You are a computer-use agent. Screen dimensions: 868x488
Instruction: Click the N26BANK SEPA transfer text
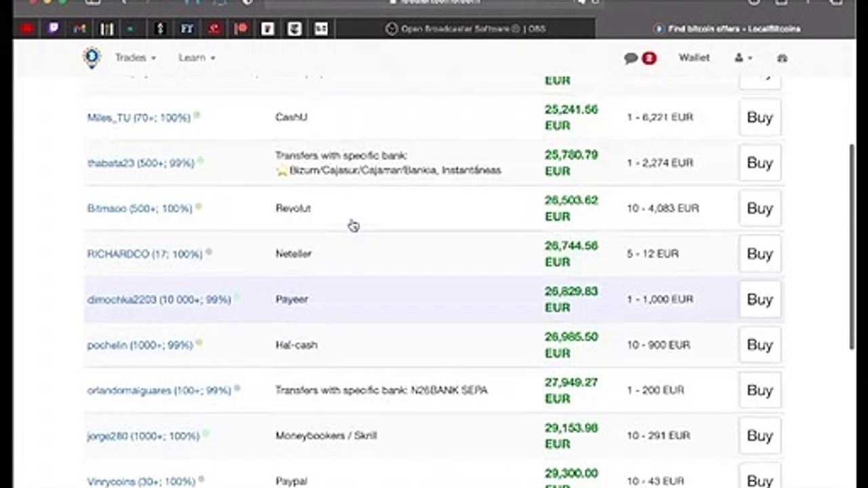pyautogui.click(x=381, y=390)
